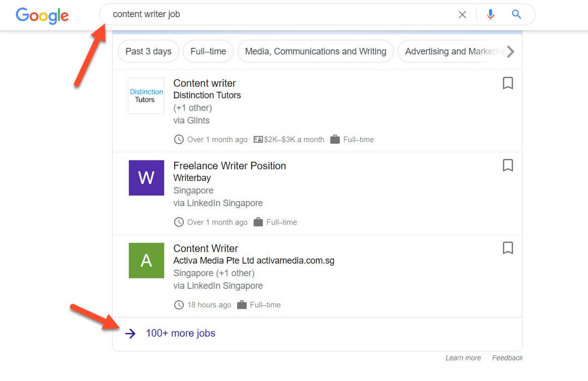588x381 pixels.
Task: Bookmark the Distinction Tutors Content writer job
Action: tap(508, 83)
